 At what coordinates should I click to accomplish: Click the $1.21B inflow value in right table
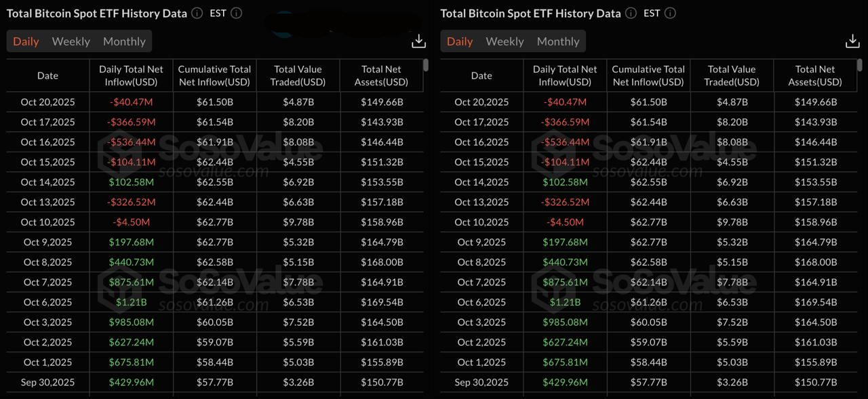(x=565, y=302)
